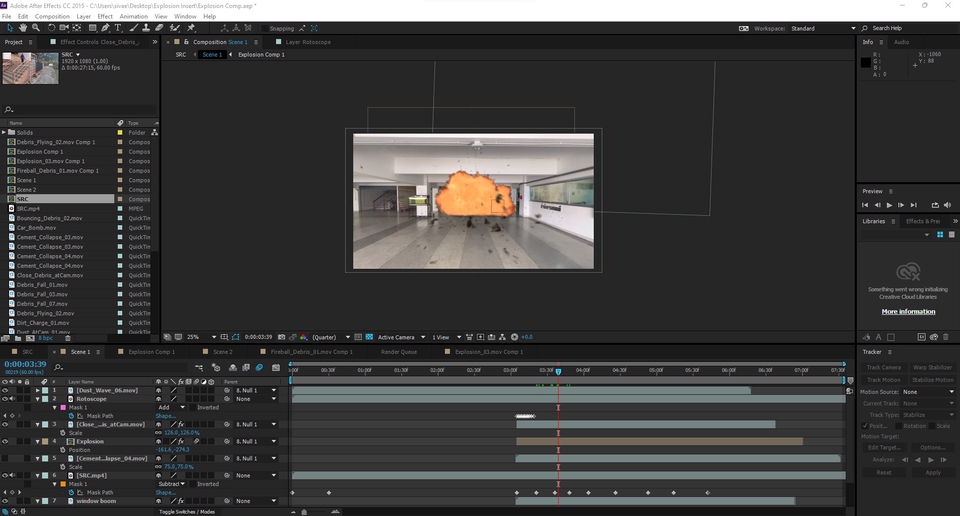Select the Pen tool
The width and height of the screenshot is (960, 516).
tap(105, 28)
